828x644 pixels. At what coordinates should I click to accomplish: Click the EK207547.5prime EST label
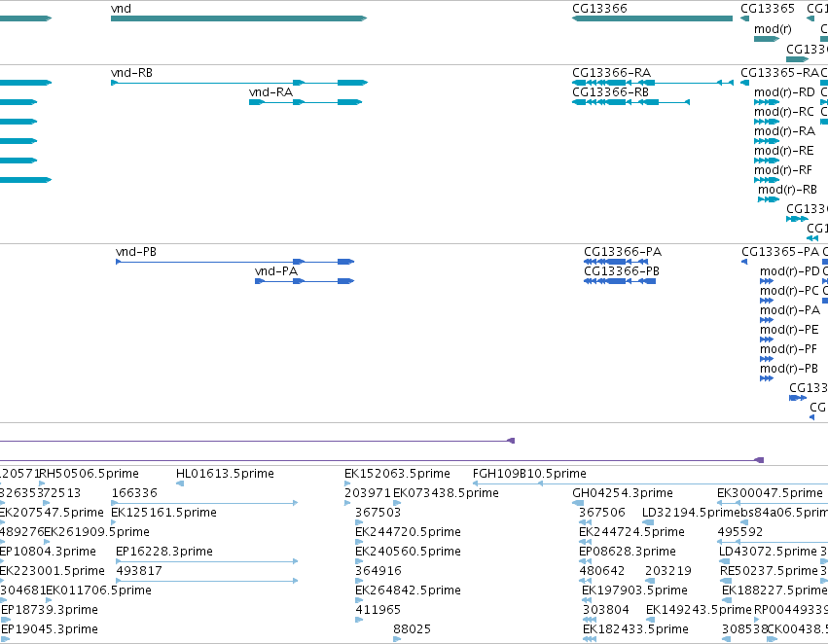tap(52, 513)
